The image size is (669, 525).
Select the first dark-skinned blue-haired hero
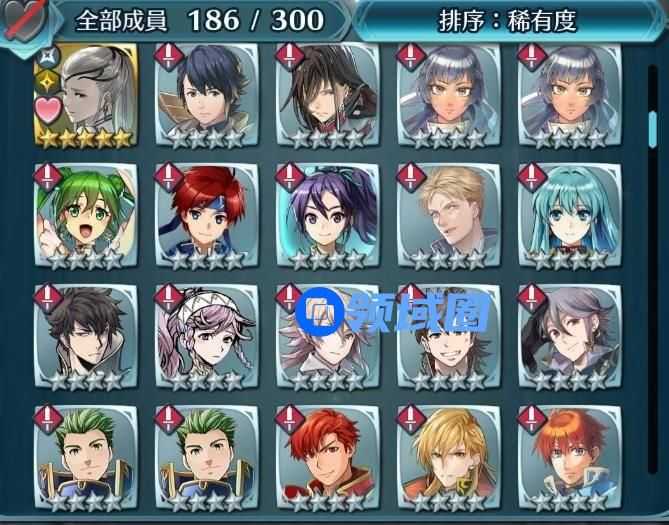click(x=448, y=96)
